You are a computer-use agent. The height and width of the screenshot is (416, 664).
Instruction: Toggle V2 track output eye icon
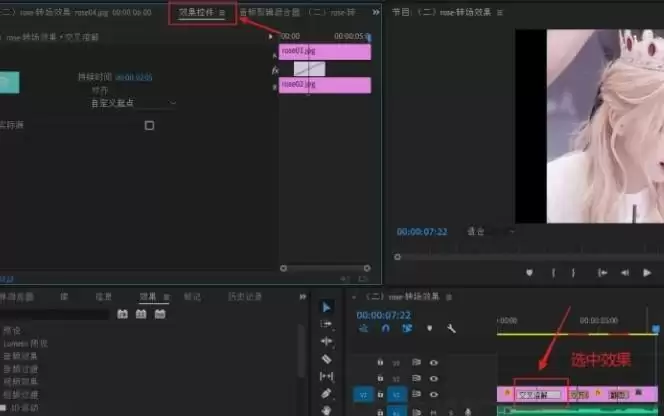click(x=434, y=378)
